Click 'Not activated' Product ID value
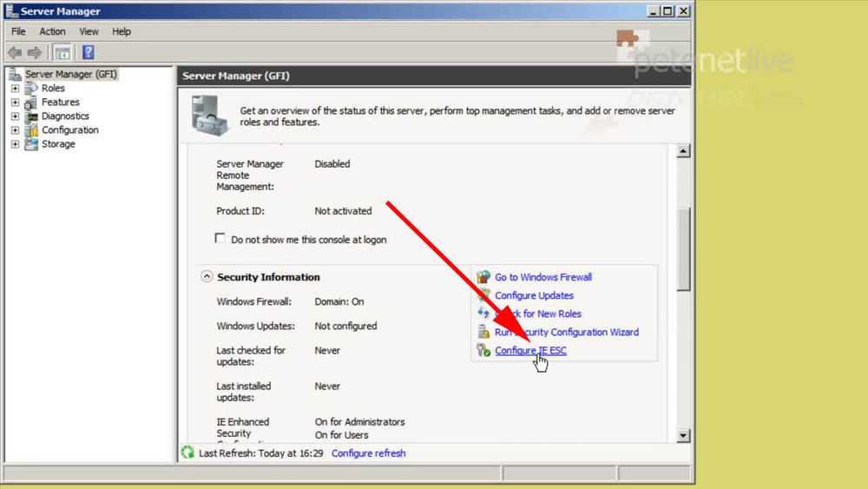This screenshot has height=489, width=868. pos(343,211)
